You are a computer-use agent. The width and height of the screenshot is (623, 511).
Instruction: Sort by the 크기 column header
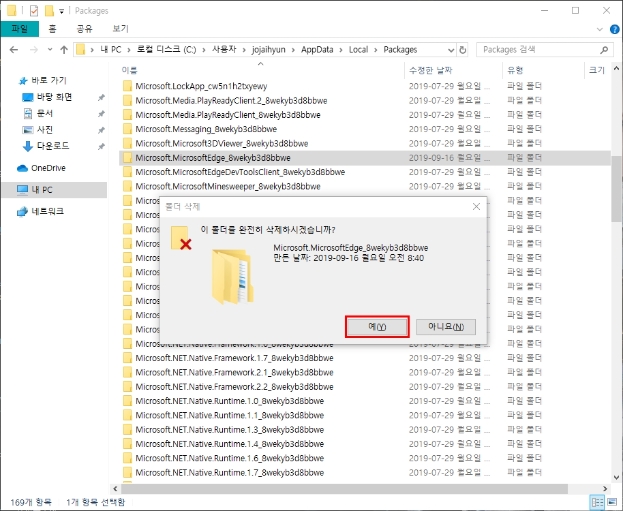(x=596, y=70)
